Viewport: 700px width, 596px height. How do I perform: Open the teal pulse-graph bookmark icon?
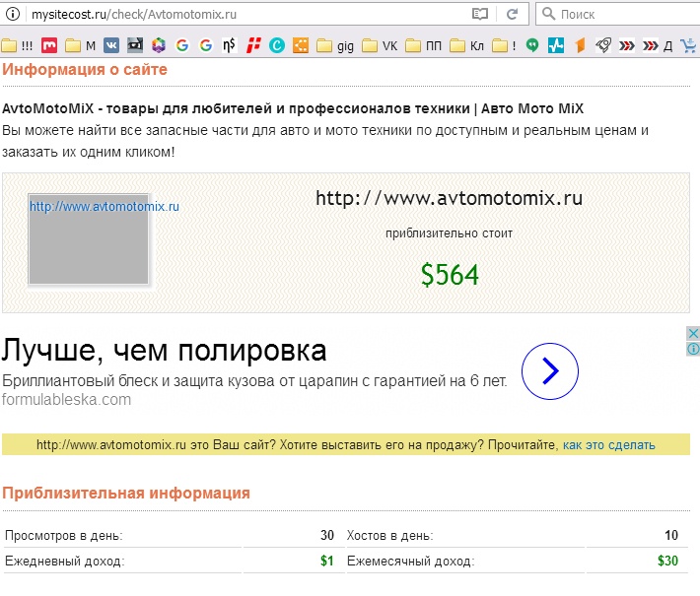click(x=556, y=45)
